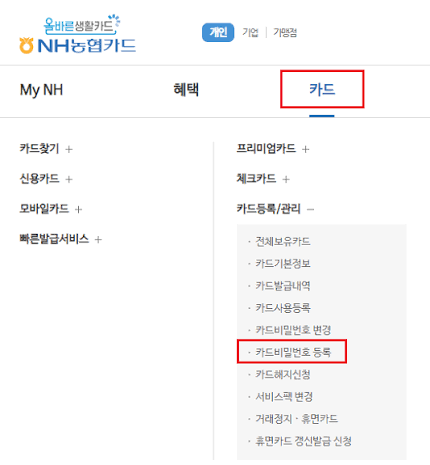Image resolution: width=430 pixels, height=465 pixels.
Task: Expand the plus icon next to 카드찾기
Action: click(x=69, y=149)
